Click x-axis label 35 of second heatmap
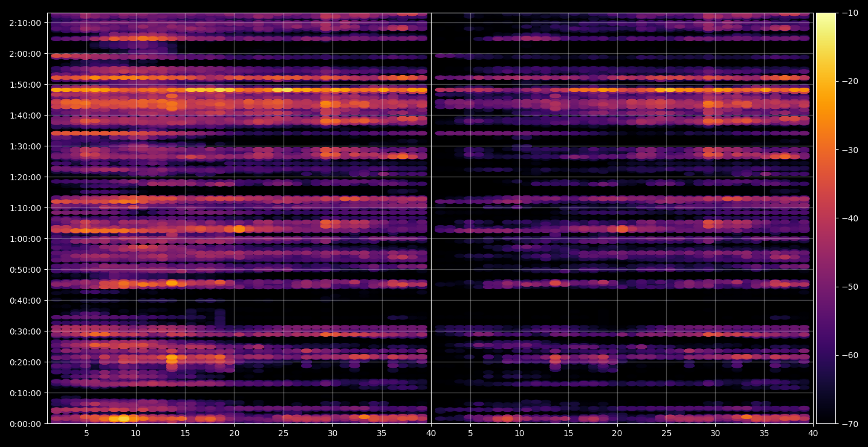This screenshot has width=868, height=447. tap(764, 433)
